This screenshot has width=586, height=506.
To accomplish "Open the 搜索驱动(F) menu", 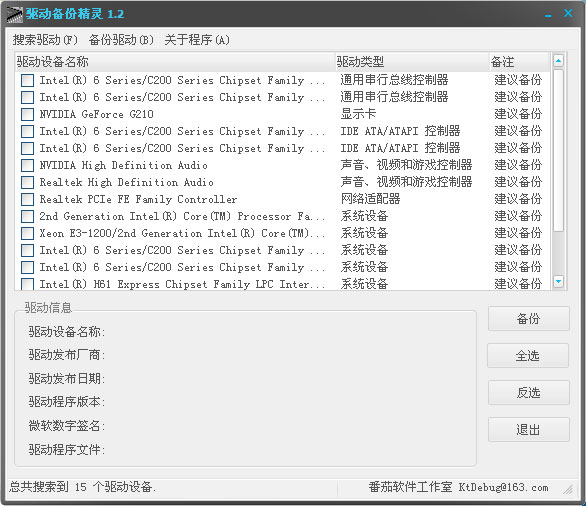I will pyautogui.click(x=45, y=40).
